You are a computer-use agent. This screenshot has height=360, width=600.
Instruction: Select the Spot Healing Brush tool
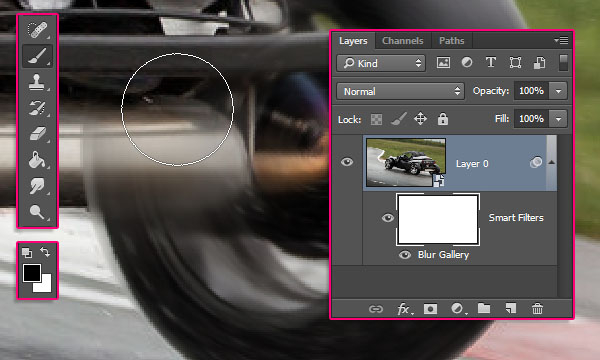click(38, 30)
